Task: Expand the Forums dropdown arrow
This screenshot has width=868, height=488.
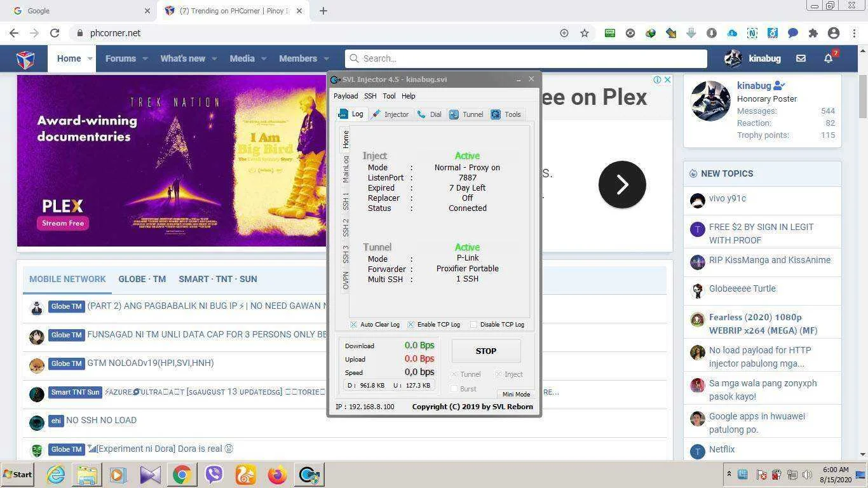Action: 145,58
